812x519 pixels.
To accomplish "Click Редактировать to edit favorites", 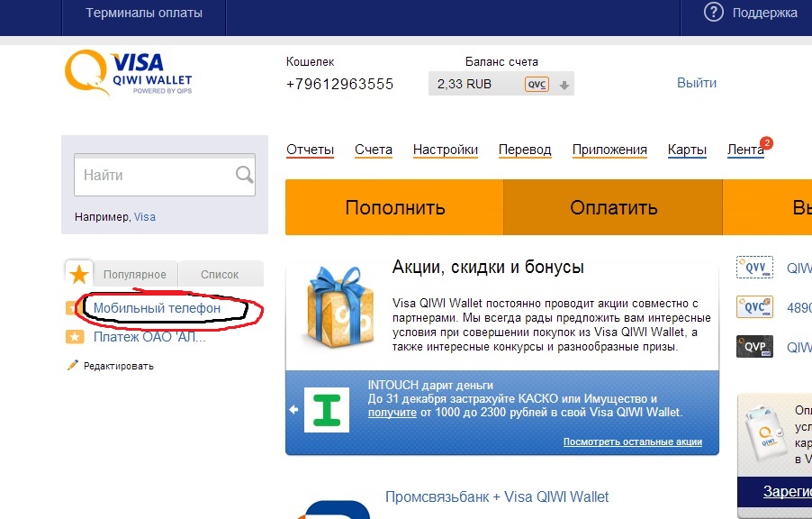I will (119, 366).
